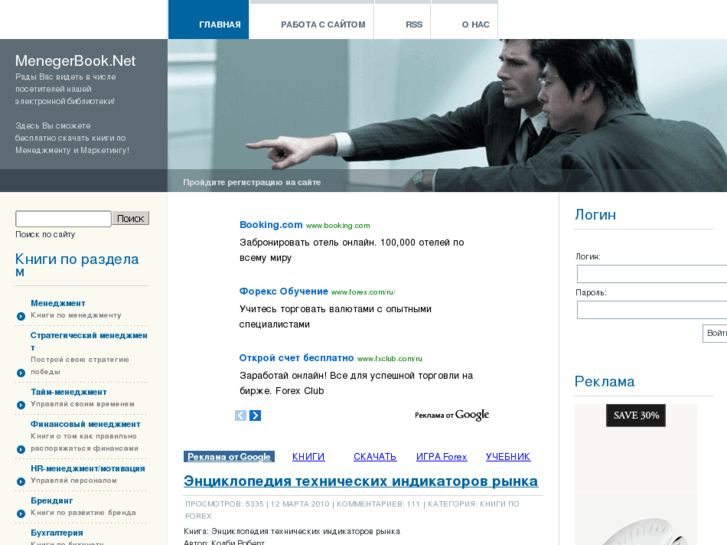Click arrow bullet beside Книги по менеджменту
The image size is (727, 545).
coord(21,316)
